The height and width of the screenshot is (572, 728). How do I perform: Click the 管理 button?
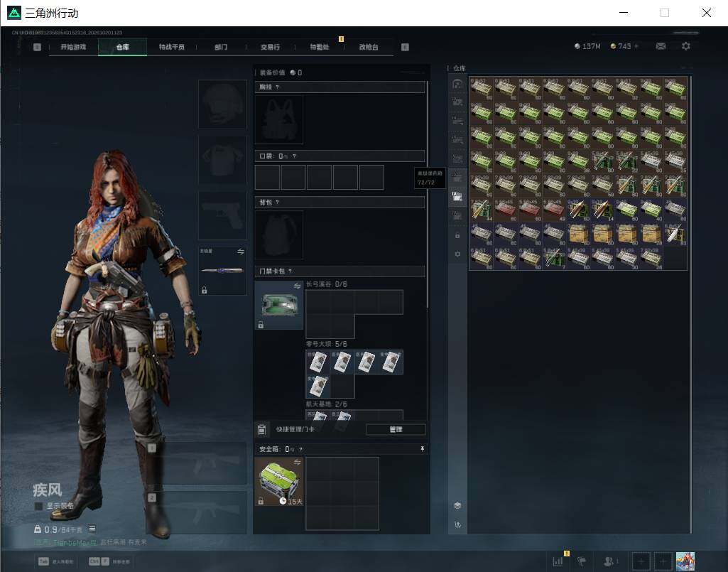pyautogui.click(x=396, y=430)
